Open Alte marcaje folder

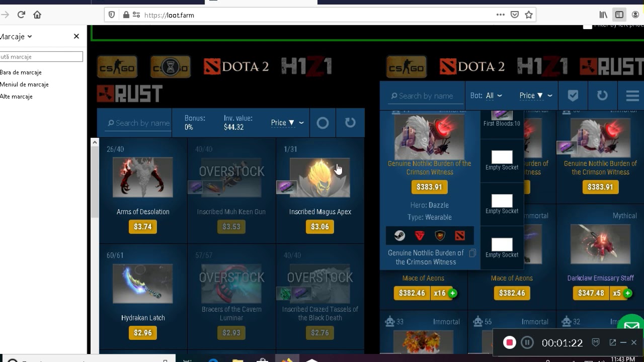tap(16, 97)
